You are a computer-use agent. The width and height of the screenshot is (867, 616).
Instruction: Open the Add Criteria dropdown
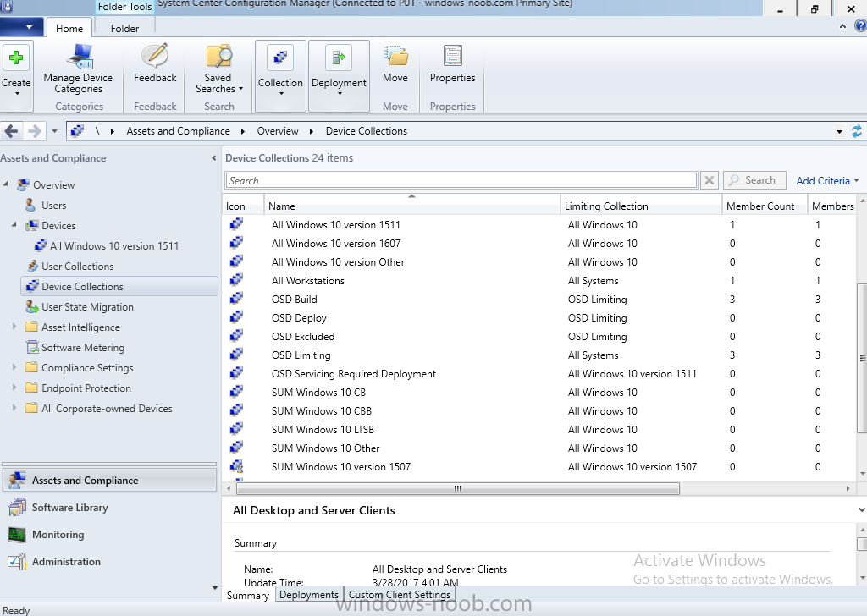click(x=828, y=181)
